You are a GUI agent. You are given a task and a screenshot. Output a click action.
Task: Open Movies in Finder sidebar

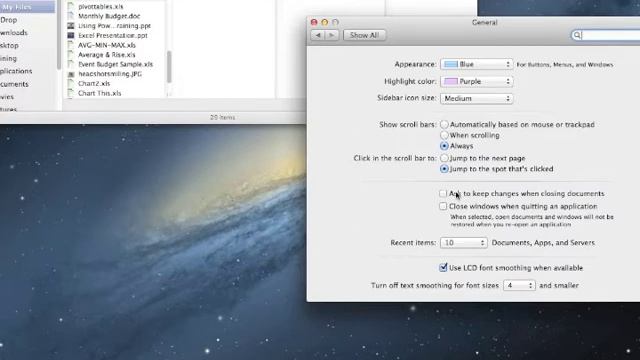coord(7,97)
